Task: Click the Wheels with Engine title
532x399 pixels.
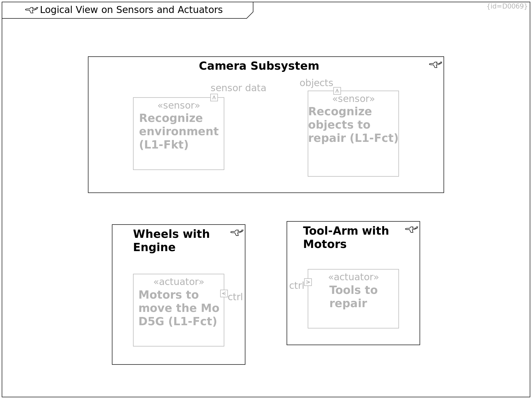Action: pos(171,241)
